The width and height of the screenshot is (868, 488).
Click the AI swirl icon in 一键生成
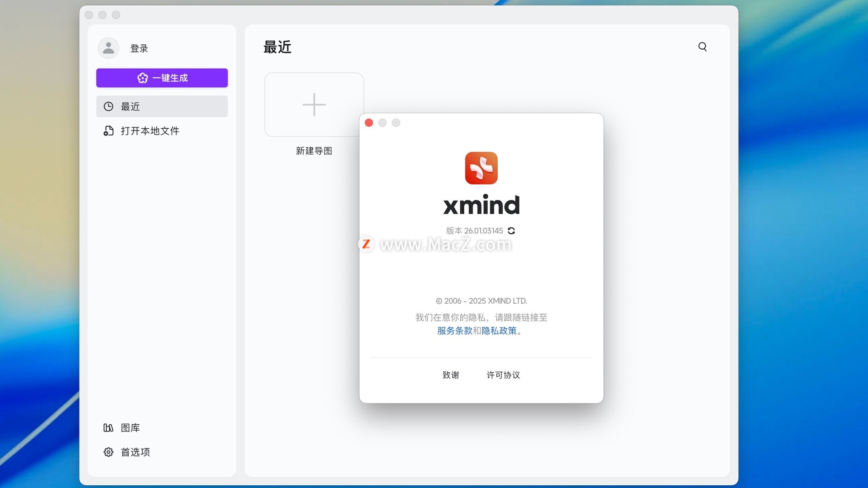(x=142, y=78)
